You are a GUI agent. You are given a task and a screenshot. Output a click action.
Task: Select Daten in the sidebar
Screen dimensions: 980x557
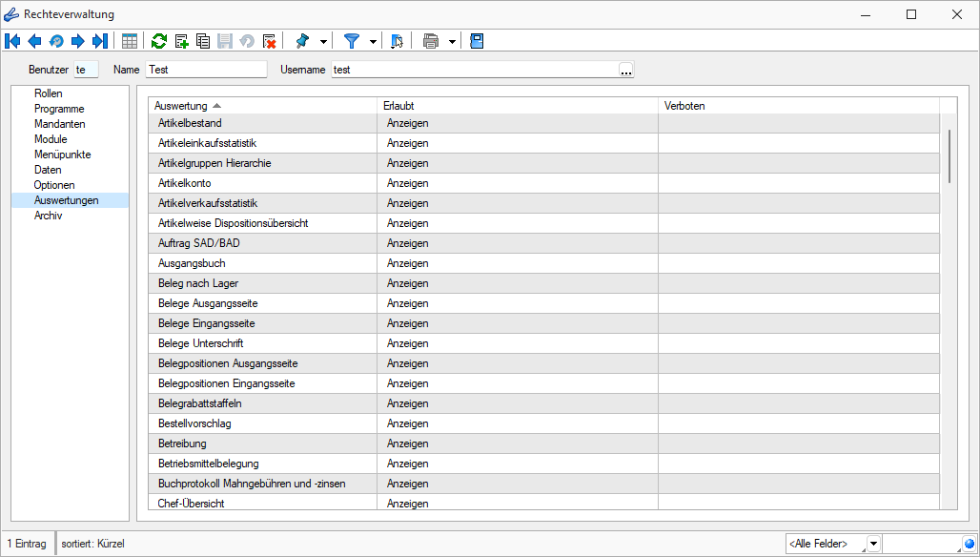48,170
